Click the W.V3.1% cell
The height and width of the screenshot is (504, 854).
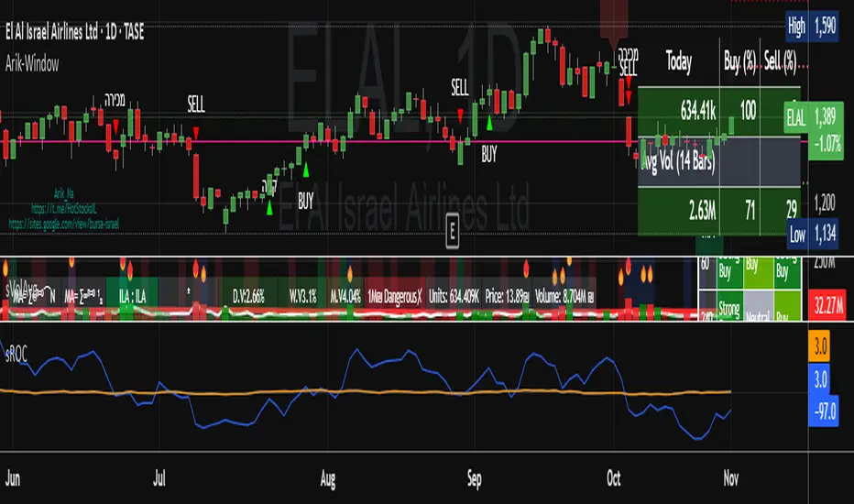pyautogui.click(x=302, y=296)
